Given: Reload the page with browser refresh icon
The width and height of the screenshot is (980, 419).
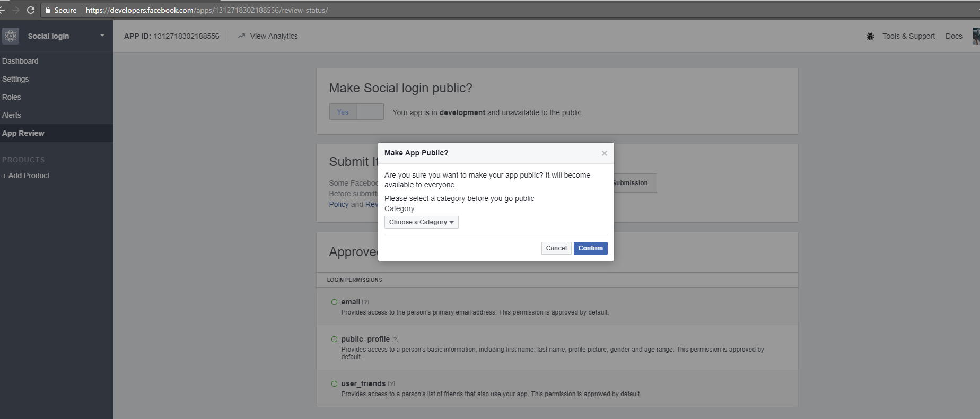Looking at the screenshot, I should coord(31,10).
